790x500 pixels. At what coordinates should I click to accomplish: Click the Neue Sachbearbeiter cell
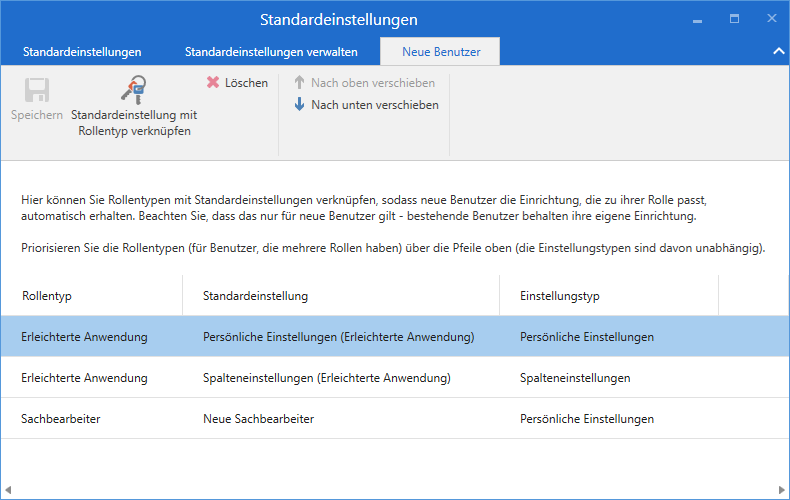point(258,419)
